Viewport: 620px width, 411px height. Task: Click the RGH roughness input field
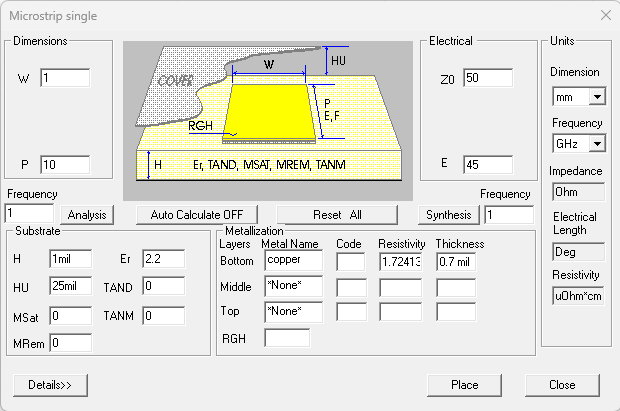[x=286, y=338]
